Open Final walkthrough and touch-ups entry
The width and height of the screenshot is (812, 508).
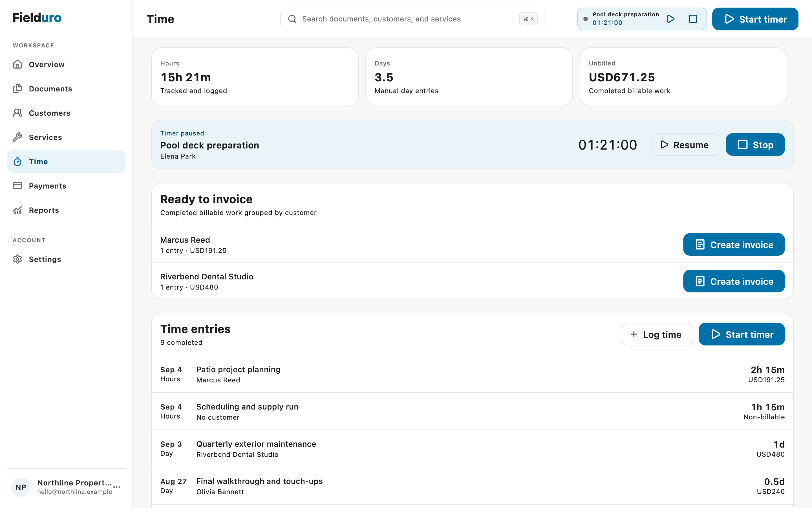pos(473,486)
